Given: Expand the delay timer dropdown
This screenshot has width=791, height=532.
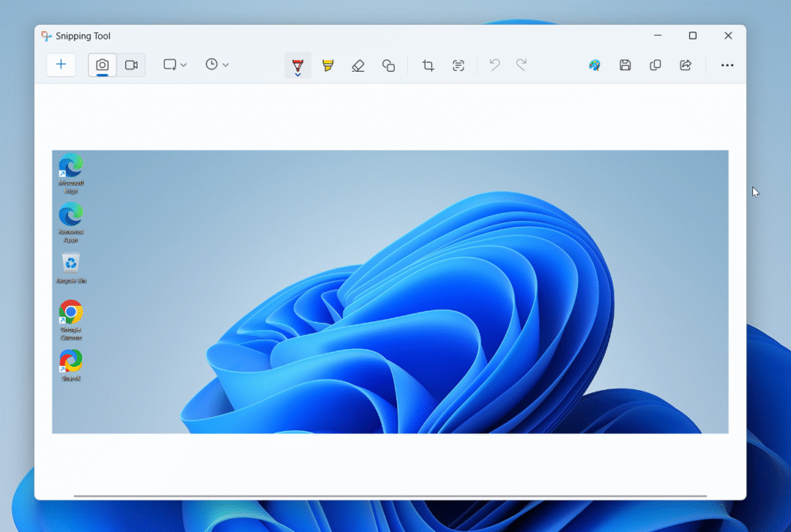Looking at the screenshot, I should (x=217, y=65).
